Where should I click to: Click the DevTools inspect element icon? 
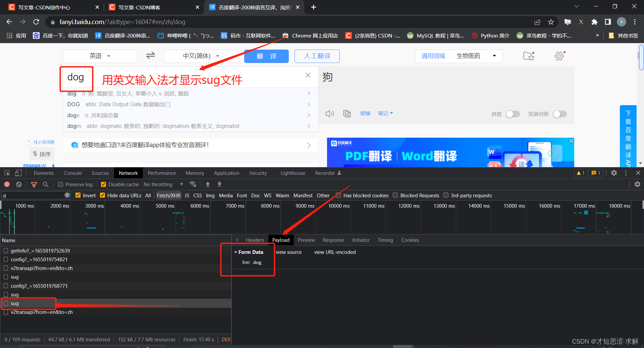point(7,173)
